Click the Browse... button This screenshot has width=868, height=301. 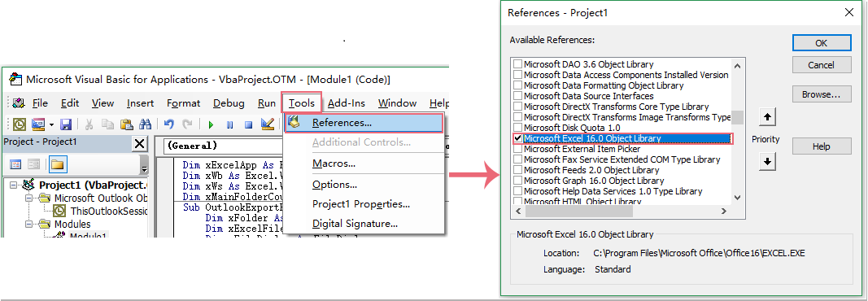[x=822, y=94]
